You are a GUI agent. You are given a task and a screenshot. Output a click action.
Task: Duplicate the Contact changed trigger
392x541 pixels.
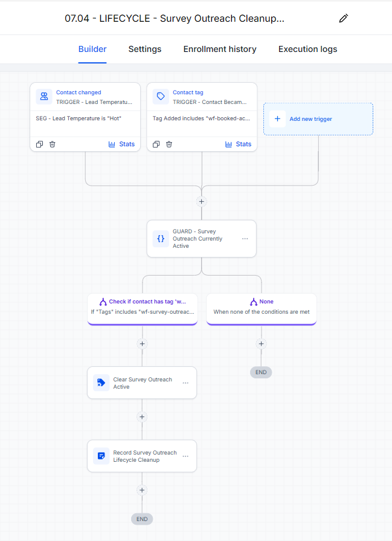(x=40, y=144)
